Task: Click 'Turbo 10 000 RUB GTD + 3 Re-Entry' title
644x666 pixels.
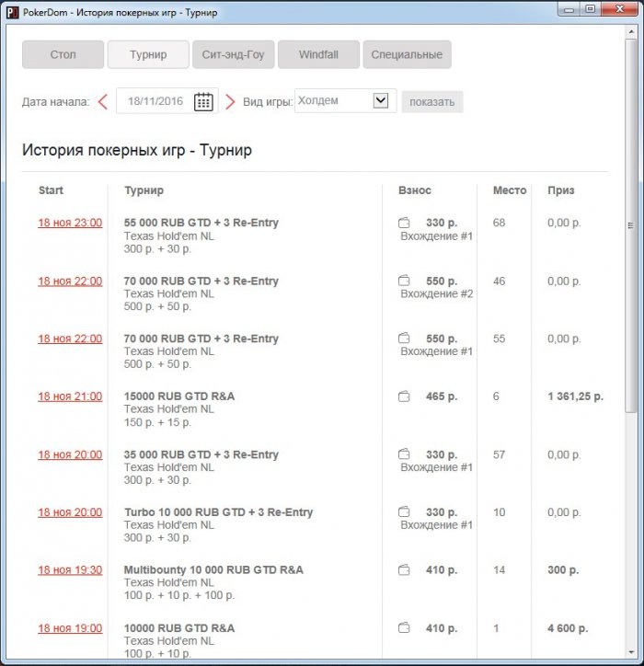Action: (218, 512)
